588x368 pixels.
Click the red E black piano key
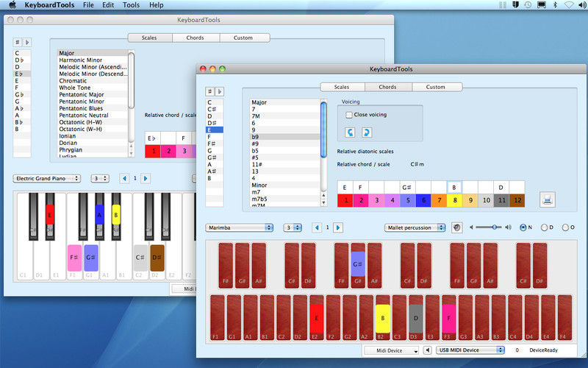[49, 215]
